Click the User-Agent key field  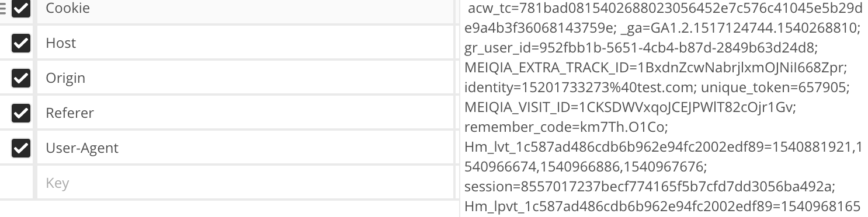[245, 148]
